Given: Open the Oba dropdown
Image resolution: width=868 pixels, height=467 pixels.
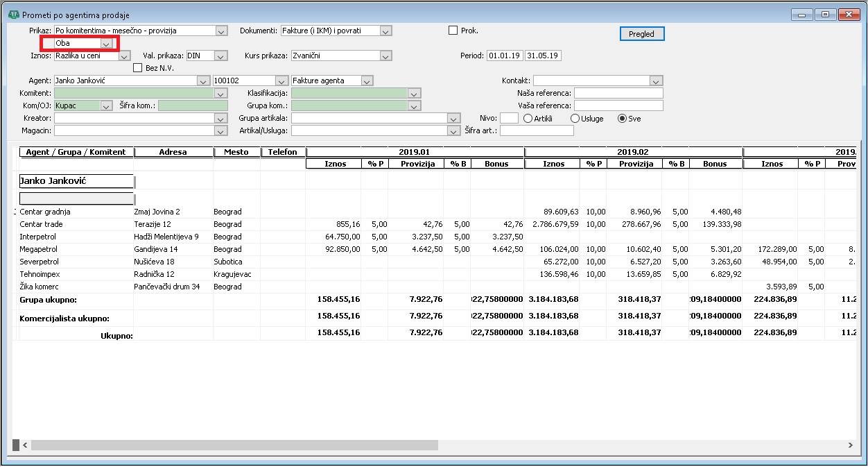Looking at the screenshot, I should coord(106,43).
